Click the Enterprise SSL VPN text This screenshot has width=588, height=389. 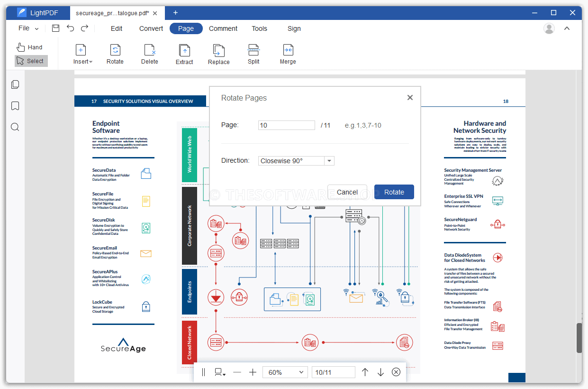(463, 196)
